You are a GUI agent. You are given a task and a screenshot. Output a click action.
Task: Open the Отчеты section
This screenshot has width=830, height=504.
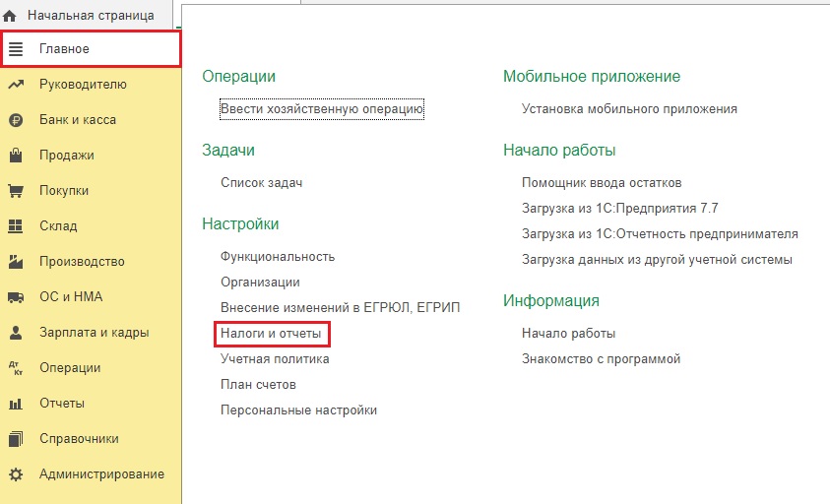(62, 404)
